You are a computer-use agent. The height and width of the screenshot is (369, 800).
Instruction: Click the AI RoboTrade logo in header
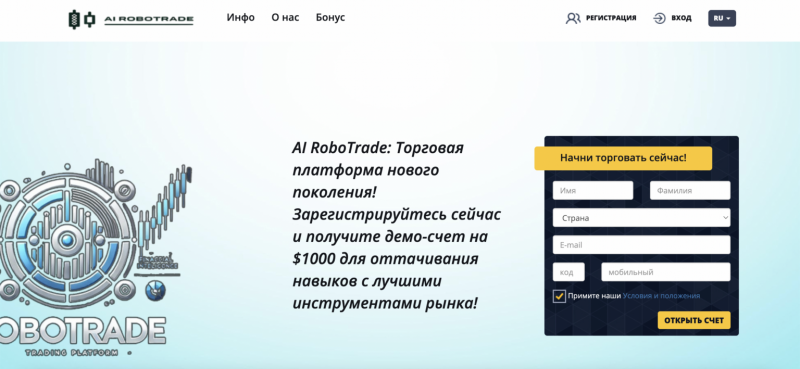click(131, 19)
